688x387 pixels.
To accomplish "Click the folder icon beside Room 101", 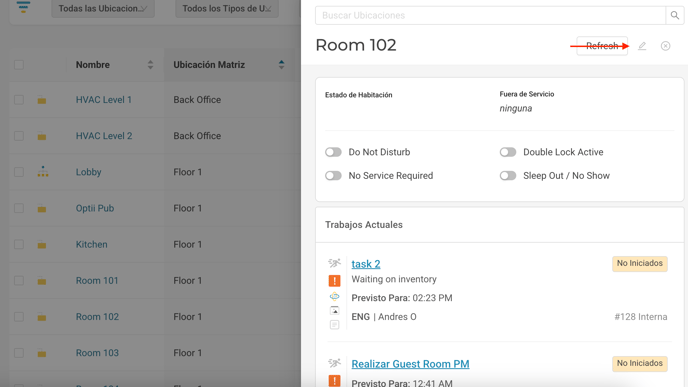I will pyautogui.click(x=42, y=282).
